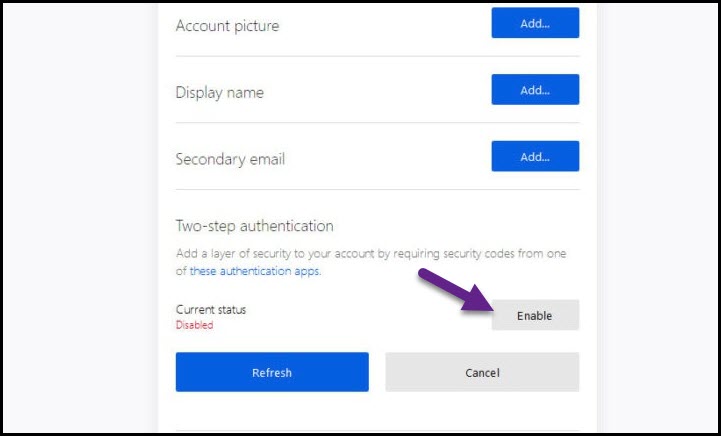This screenshot has height=436, width=721.
Task: Click the red Disabled status text
Action: pos(194,325)
